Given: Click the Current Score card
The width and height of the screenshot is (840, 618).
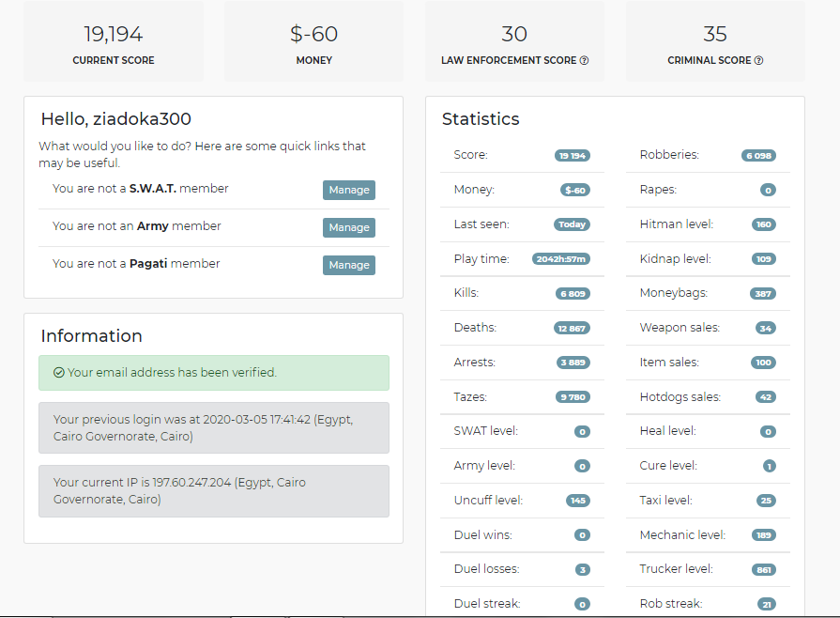Looking at the screenshot, I should [114, 41].
